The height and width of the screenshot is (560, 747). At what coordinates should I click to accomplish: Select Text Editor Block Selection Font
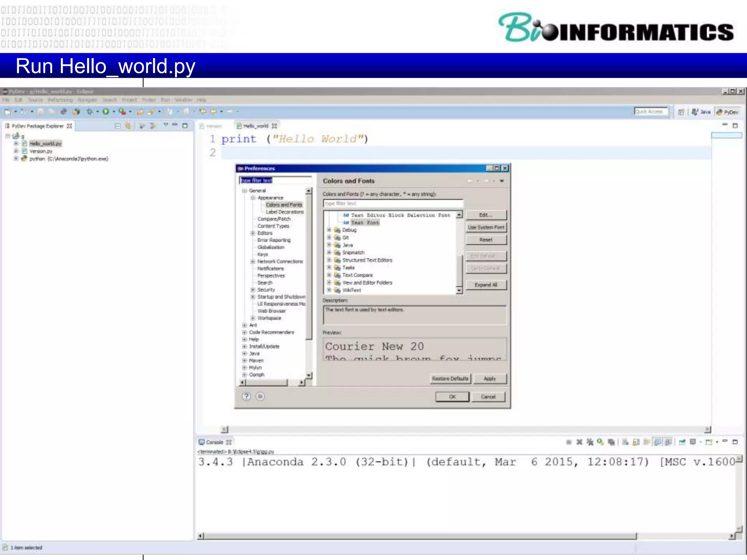tap(400, 215)
